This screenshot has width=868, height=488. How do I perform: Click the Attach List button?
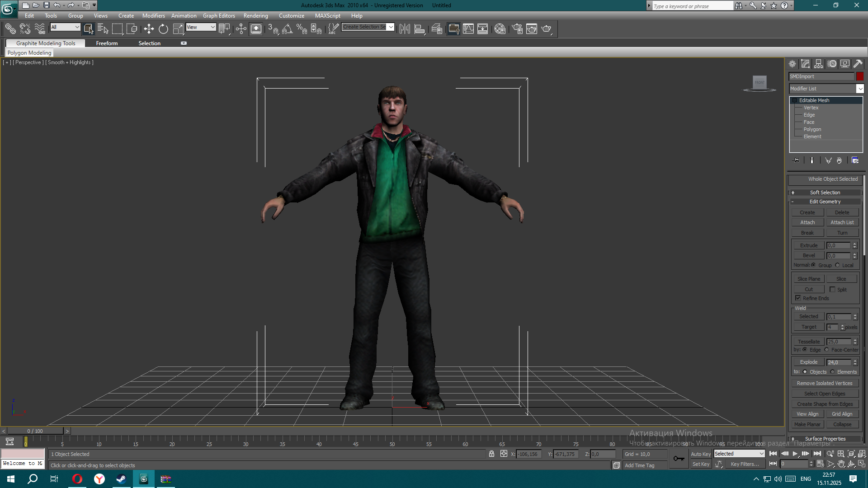[842, 222]
